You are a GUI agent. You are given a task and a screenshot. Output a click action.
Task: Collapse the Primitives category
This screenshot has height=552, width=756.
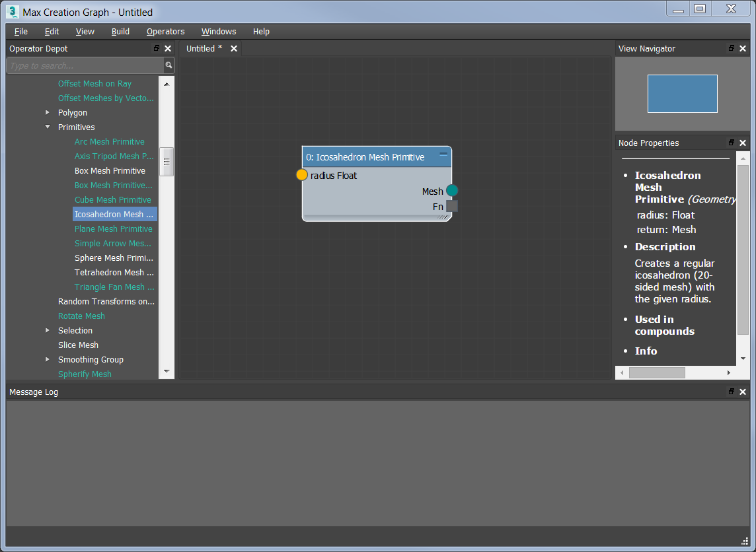click(48, 127)
